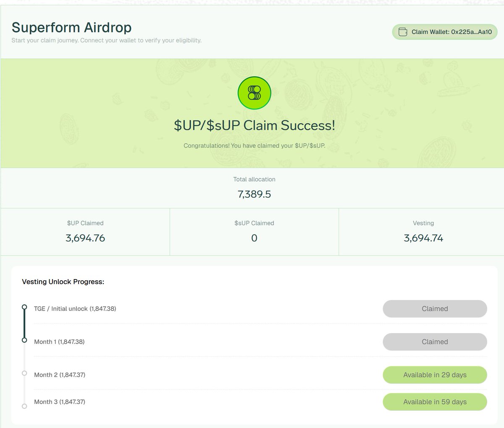Click the $UP Claimed label

pos(85,223)
